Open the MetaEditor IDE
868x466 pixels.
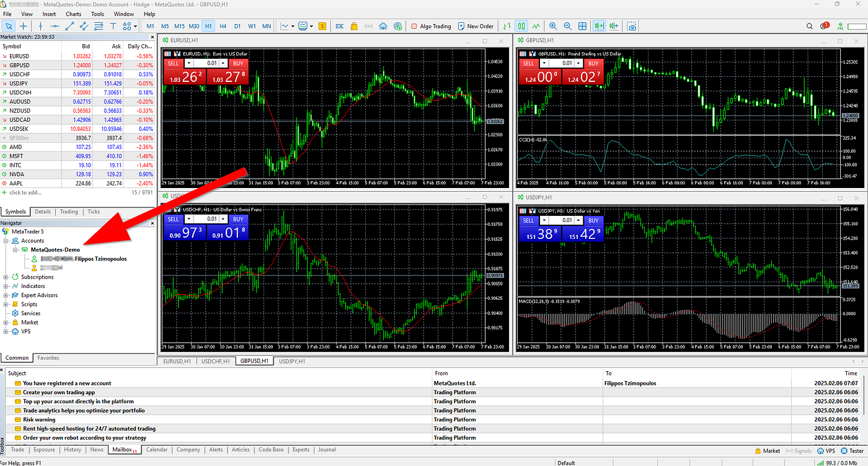[339, 26]
